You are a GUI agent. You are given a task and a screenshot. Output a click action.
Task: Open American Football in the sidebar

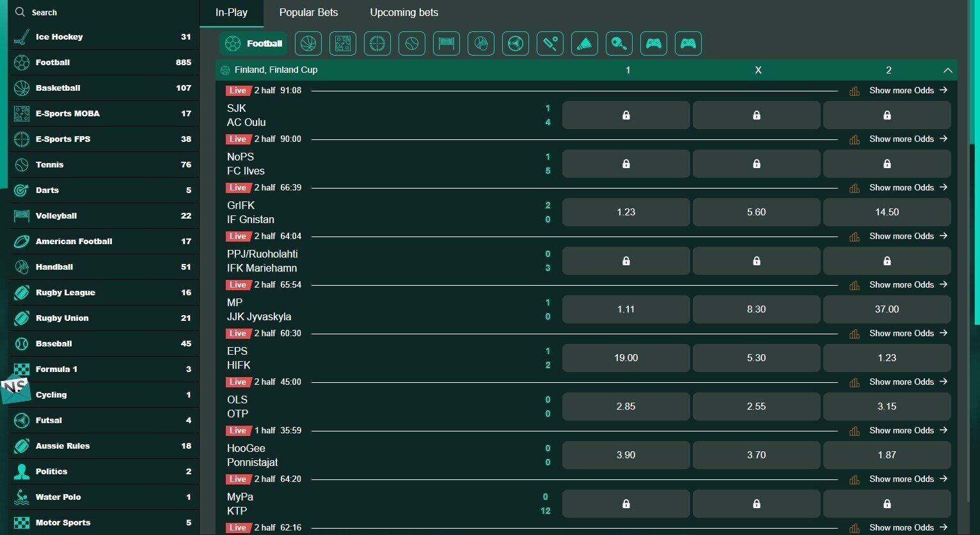tap(103, 242)
